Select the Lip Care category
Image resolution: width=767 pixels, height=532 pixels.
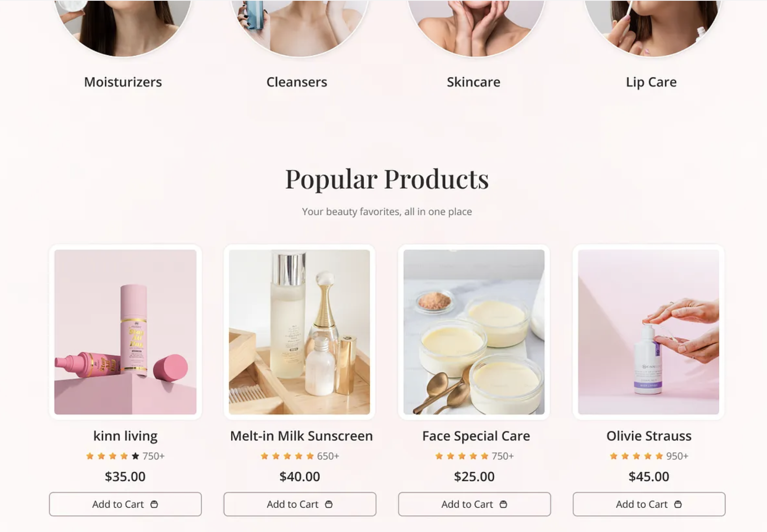pyautogui.click(x=651, y=82)
